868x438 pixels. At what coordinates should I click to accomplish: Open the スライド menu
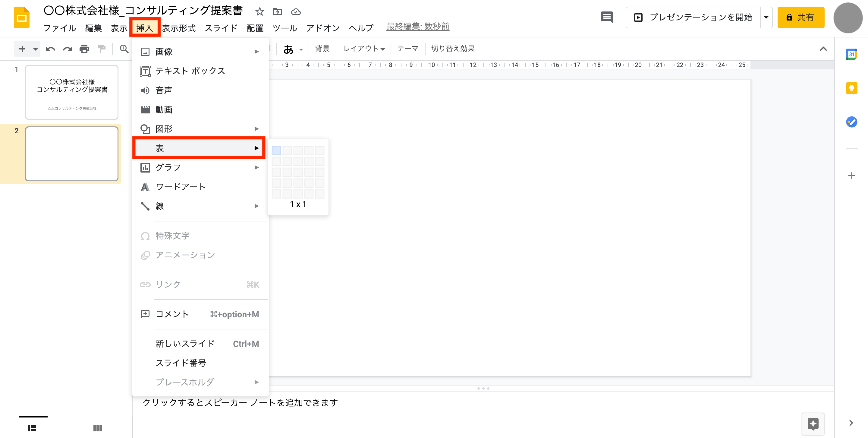coord(221,28)
